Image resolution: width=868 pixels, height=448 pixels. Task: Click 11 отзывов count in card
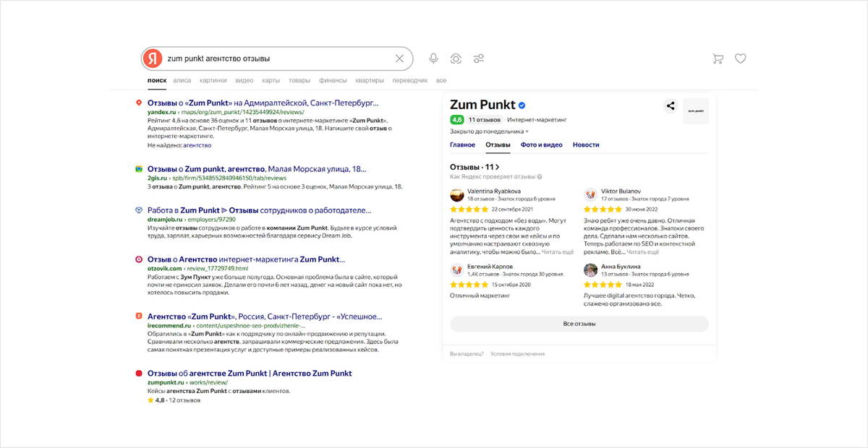(485, 120)
